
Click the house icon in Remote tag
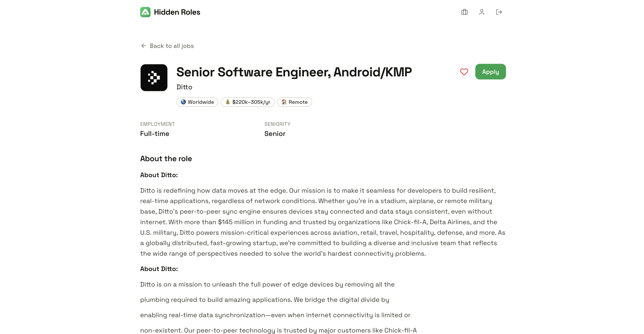[x=284, y=102]
